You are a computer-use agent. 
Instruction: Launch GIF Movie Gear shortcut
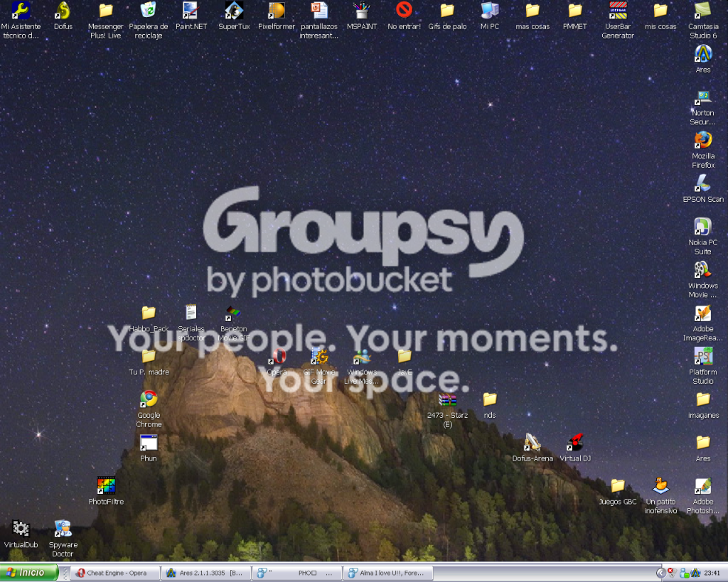pos(319,366)
